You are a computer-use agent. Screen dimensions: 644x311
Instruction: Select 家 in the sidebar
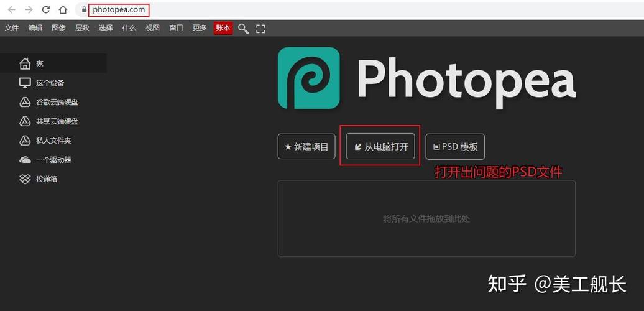point(53,63)
